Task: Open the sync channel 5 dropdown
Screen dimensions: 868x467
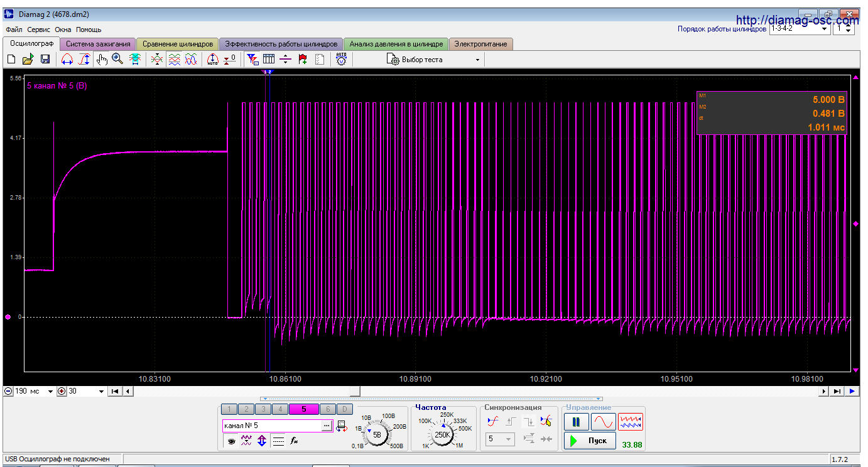Action: point(501,439)
